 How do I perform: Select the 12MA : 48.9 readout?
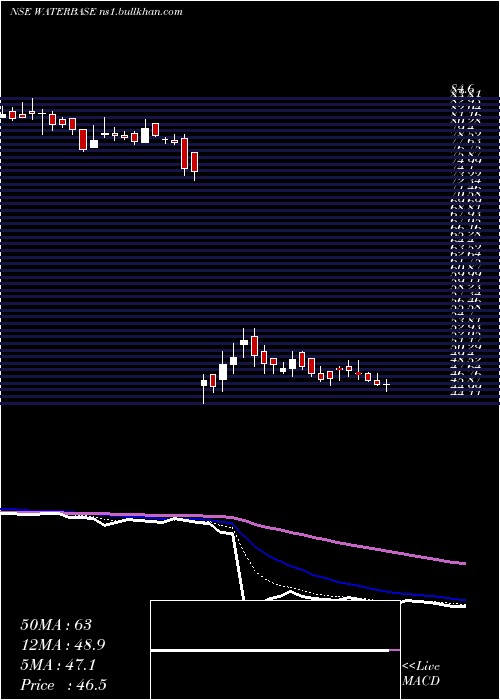63,645
